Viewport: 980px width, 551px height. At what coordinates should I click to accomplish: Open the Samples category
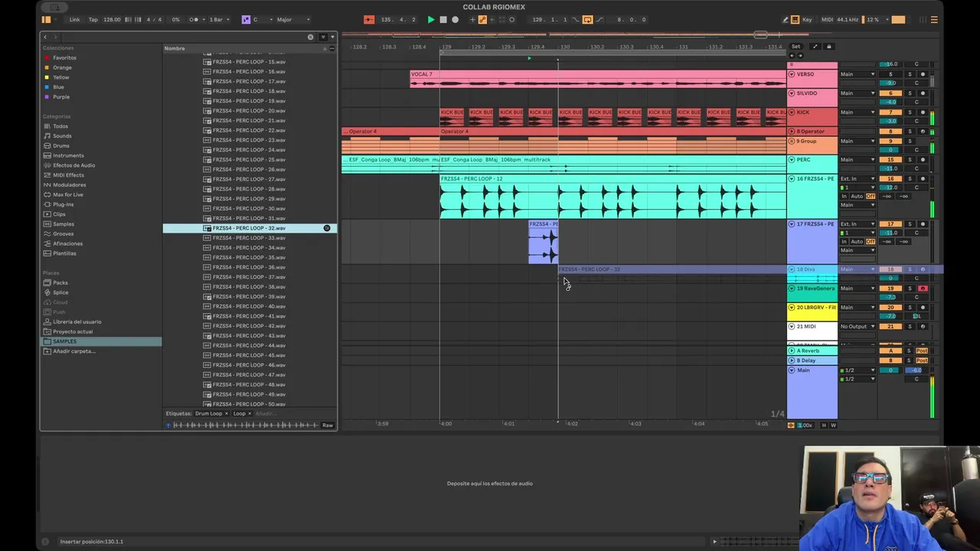[64, 224]
